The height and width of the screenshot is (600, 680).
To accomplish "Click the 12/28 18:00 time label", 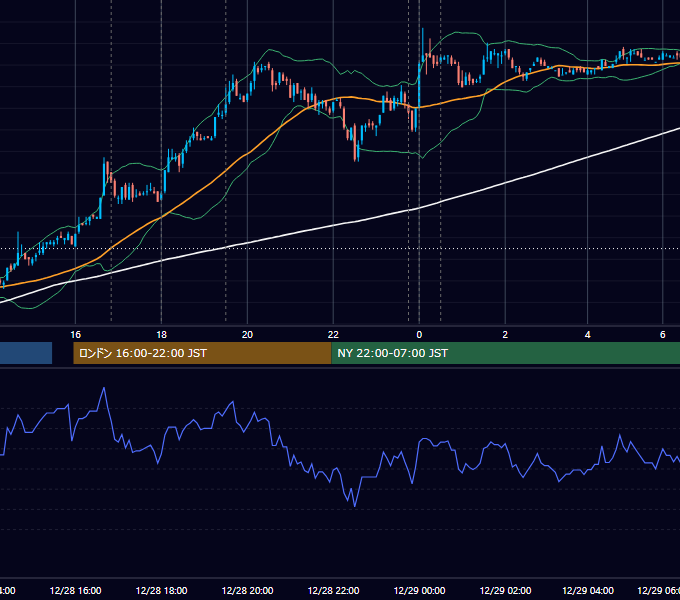I will pos(161,590).
